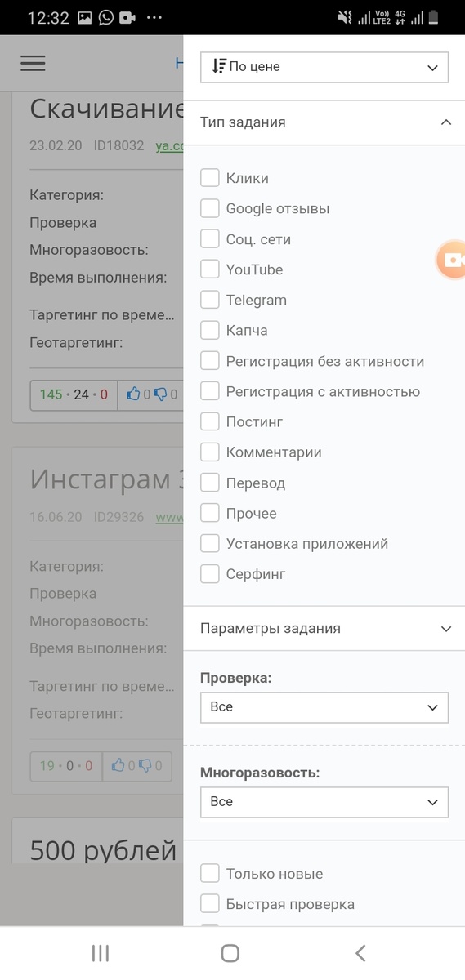Click the ID29326 text
The width and height of the screenshot is (465, 980).
pyautogui.click(x=118, y=516)
